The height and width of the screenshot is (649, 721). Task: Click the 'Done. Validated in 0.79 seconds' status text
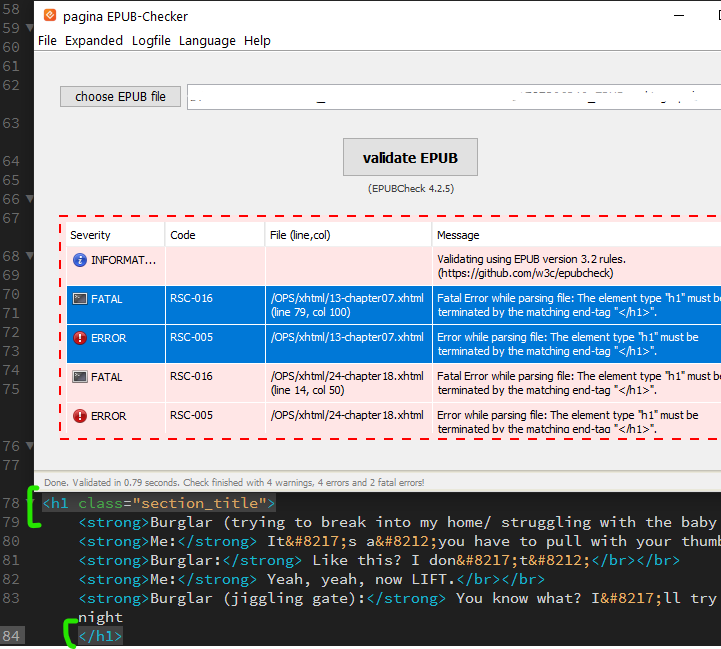234,482
